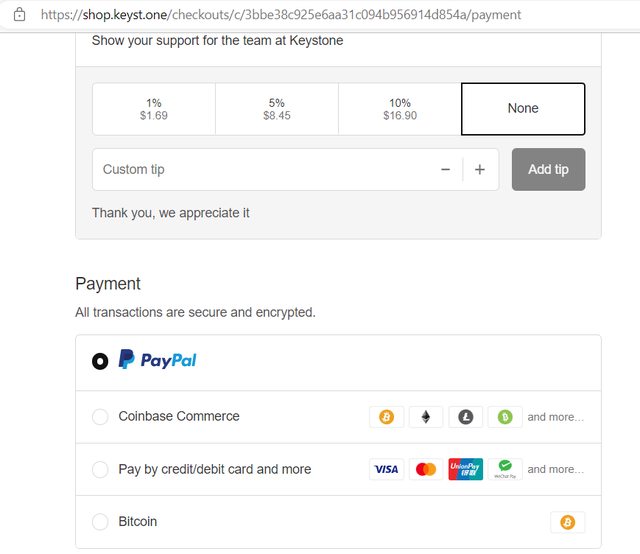This screenshot has width=640, height=554.
Task: Click the site security lock icon
Action: (19, 15)
